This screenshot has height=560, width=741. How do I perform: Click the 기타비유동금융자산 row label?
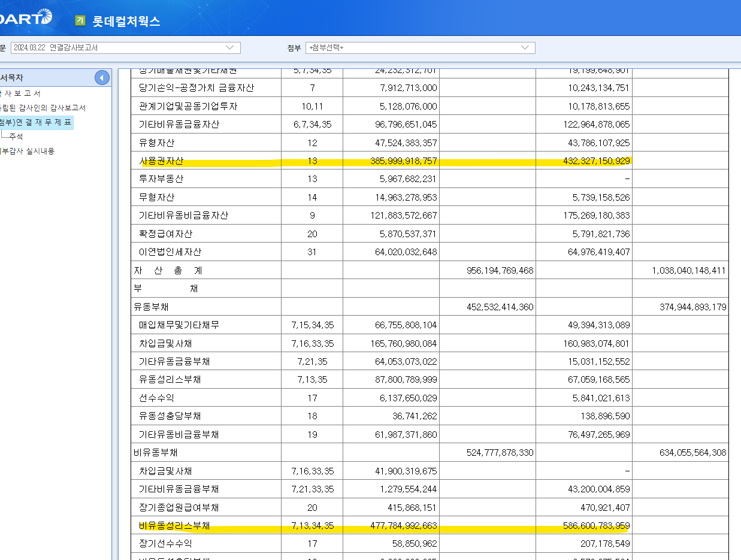(179, 125)
